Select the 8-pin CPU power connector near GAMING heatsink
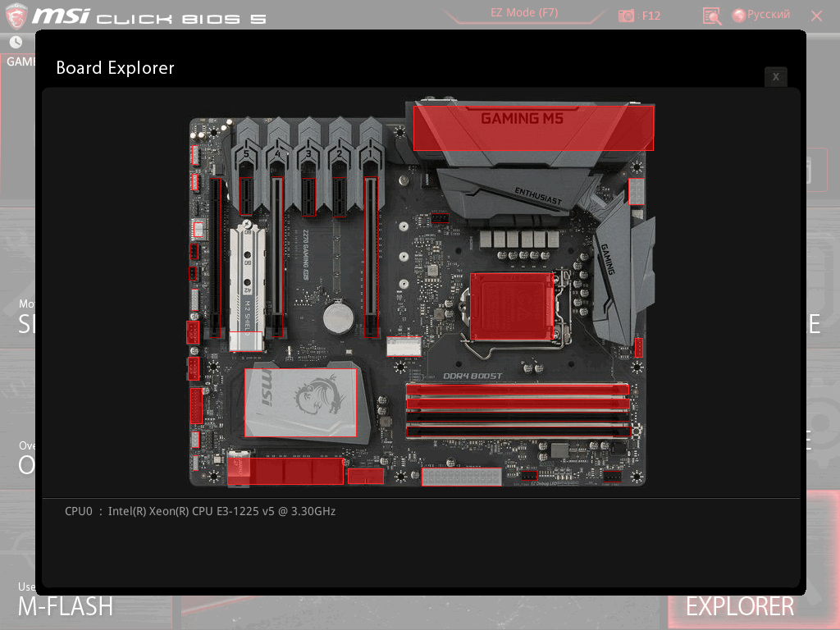The width and height of the screenshot is (840, 630). coord(636,192)
